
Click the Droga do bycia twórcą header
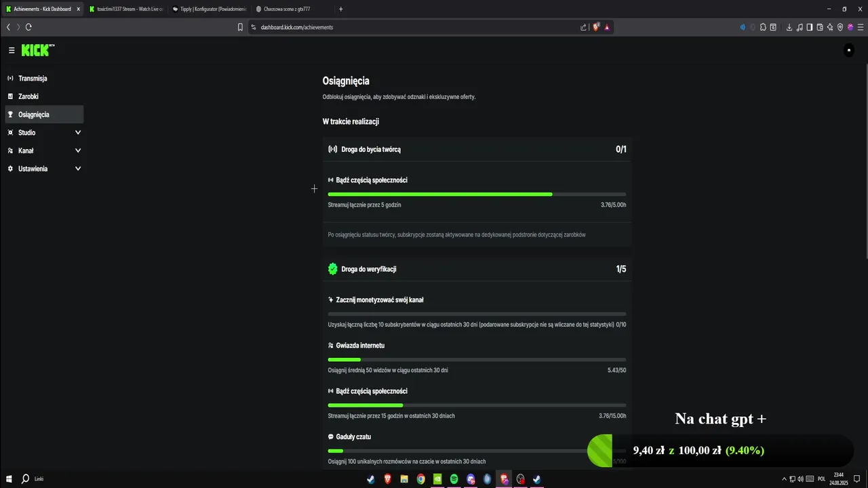(x=477, y=149)
